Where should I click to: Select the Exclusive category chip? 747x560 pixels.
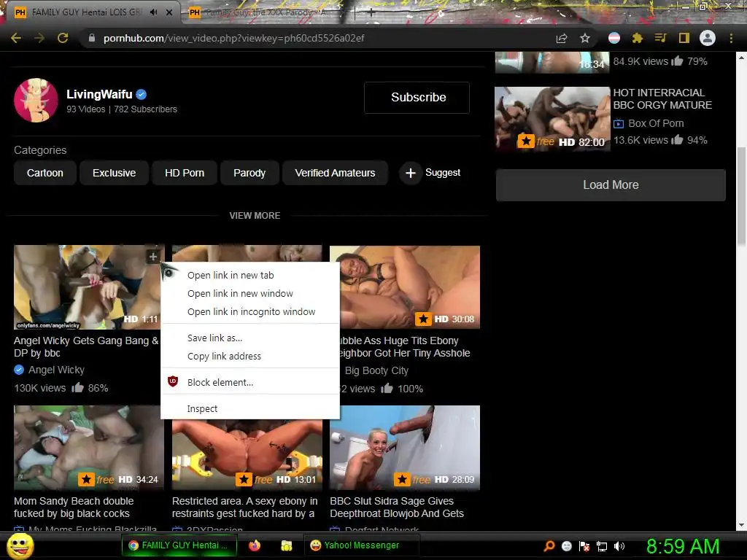pyautogui.click(x=114, y=173)
